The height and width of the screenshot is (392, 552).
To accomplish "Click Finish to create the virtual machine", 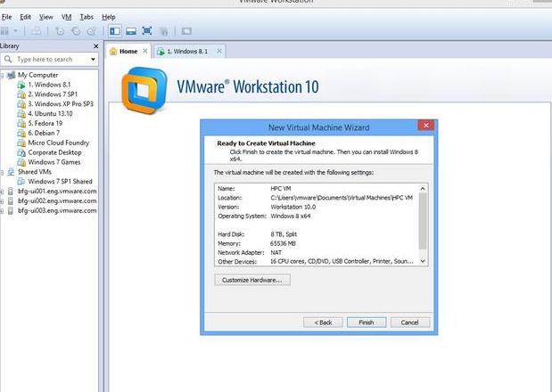I will 367,323.
